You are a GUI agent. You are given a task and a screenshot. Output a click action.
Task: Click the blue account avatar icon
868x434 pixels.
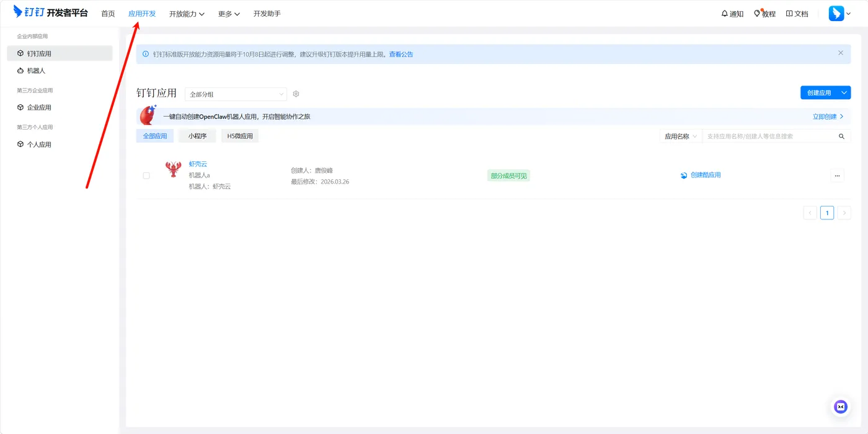click(836, 14)
